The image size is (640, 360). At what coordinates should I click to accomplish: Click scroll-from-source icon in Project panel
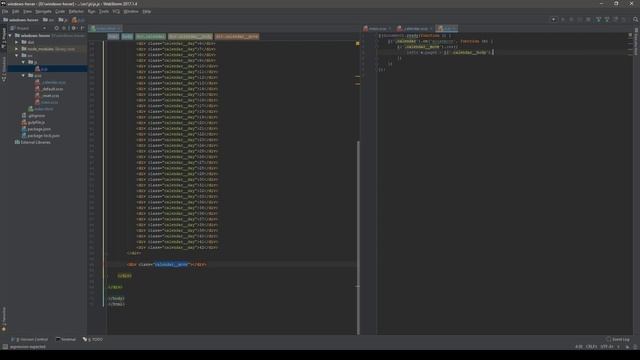tap(56, 28)
